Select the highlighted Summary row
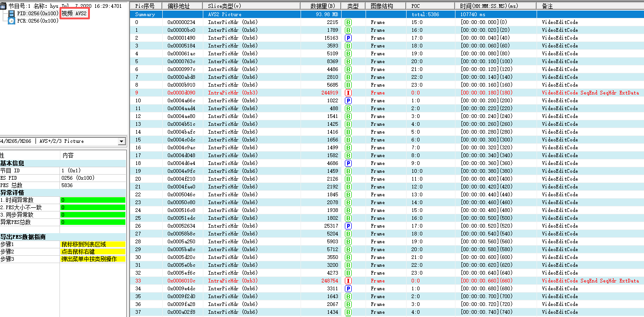The height and width of the screenshot is (317, 644). (x=387, y=14)
